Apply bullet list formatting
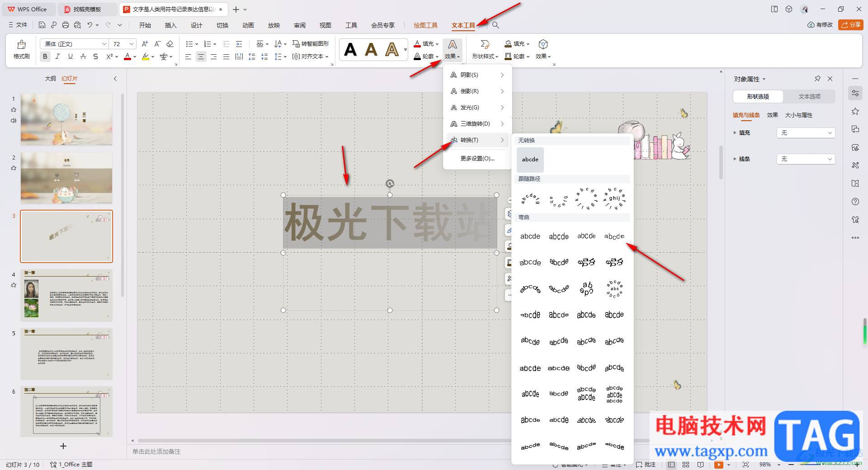868x470 pixels. click(x=189, y=44)
